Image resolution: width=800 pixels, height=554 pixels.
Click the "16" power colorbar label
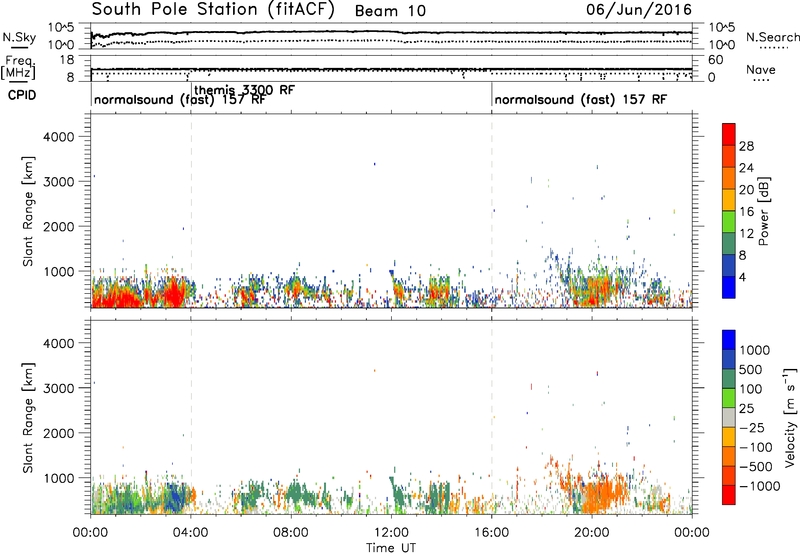746,212
